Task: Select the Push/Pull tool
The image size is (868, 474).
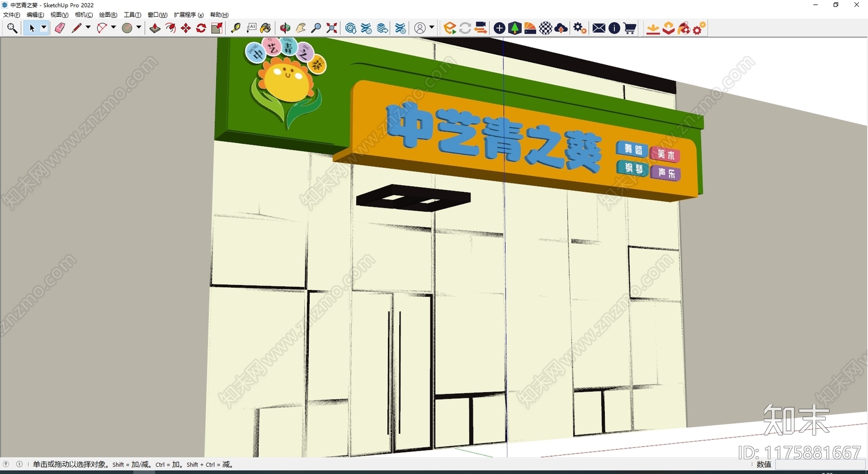Action: 155,28
